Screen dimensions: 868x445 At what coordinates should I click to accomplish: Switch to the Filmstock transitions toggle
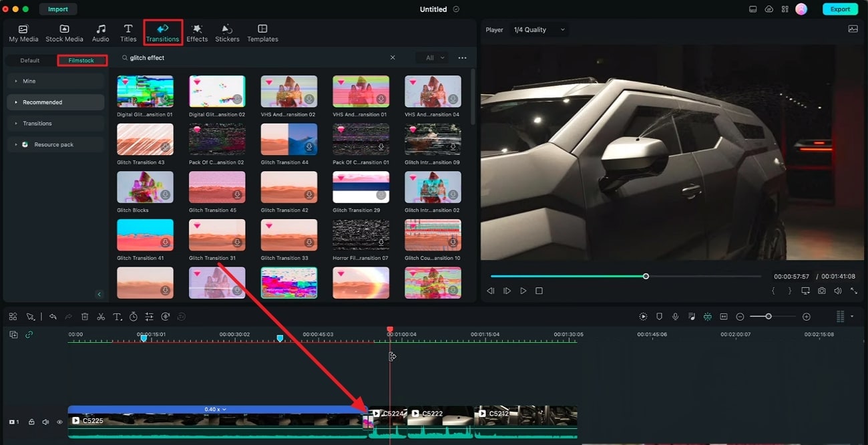tap(81, 60)
